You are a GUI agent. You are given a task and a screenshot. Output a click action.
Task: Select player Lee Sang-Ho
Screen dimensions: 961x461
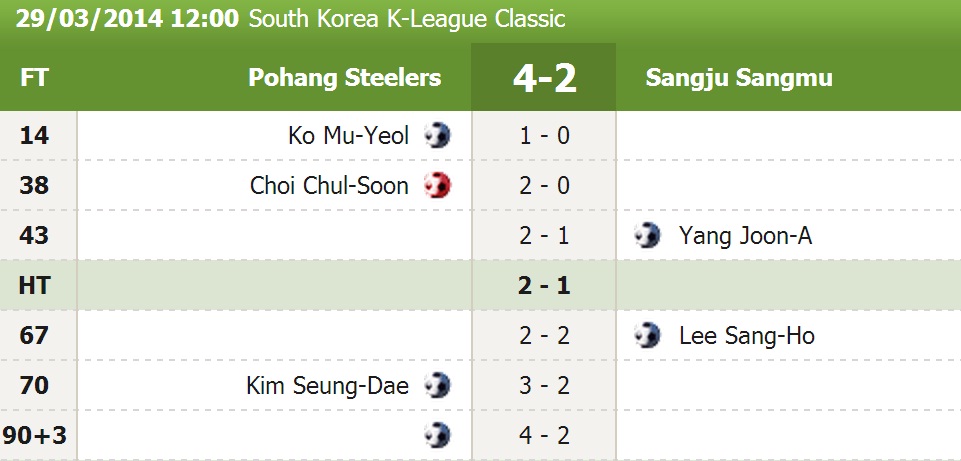coord(746,335)
